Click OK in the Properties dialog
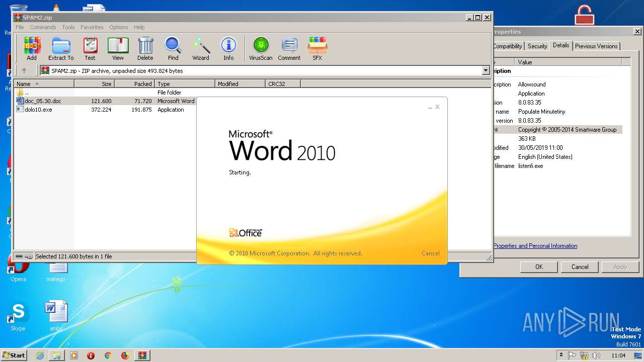Screen dimensions: 644x362 539,267
